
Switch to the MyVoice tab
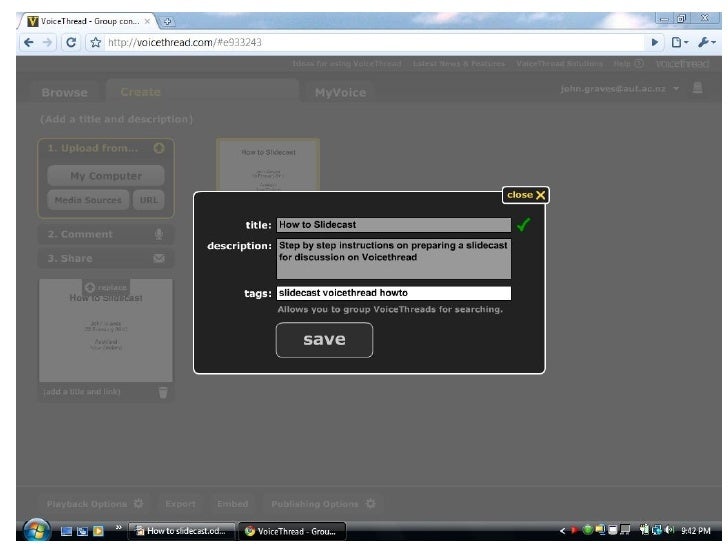pyautogui.click(x=340, y=92)
